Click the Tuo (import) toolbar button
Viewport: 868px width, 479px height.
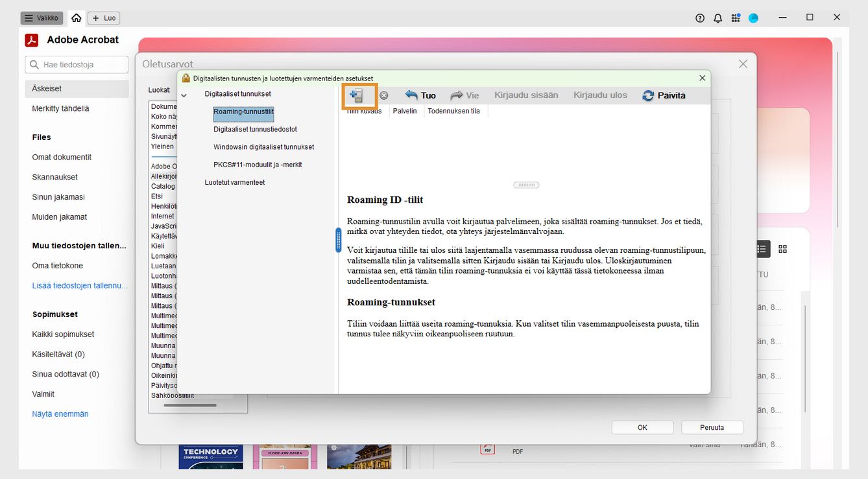point(420,95)
